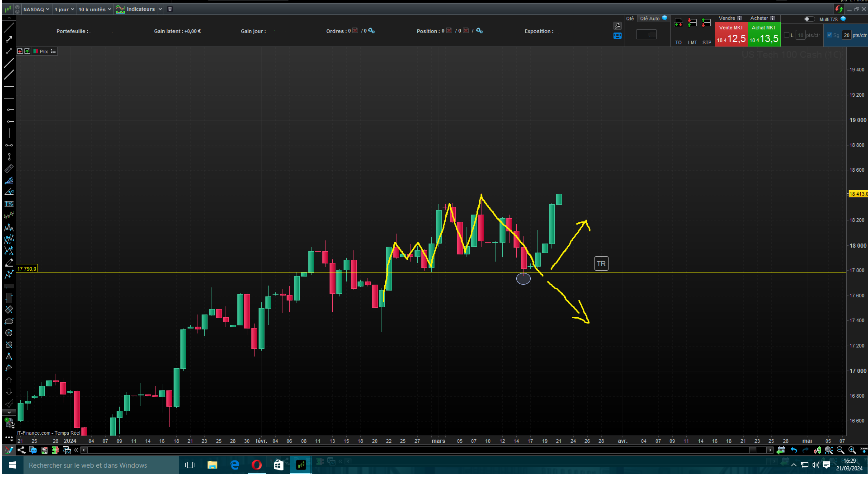The image size is (868, 488).
Task: Open the 10 k unités dropdown
Action: 94,9
